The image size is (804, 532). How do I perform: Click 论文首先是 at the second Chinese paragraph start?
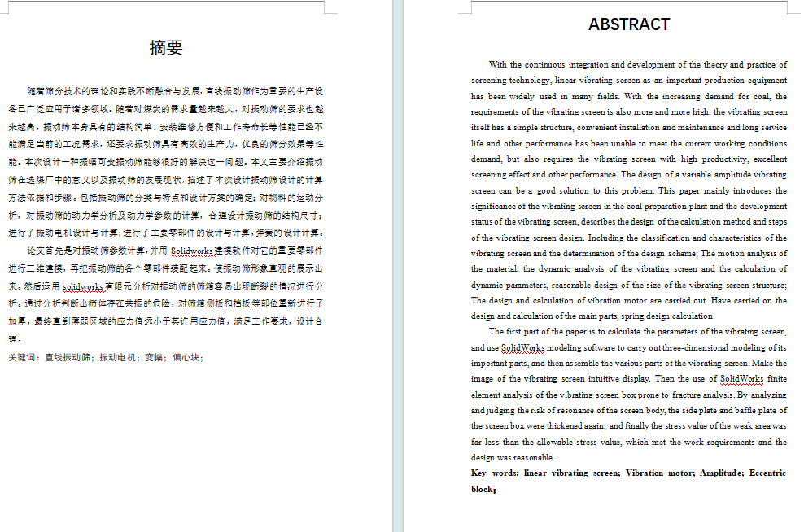[x=50, y=251]
